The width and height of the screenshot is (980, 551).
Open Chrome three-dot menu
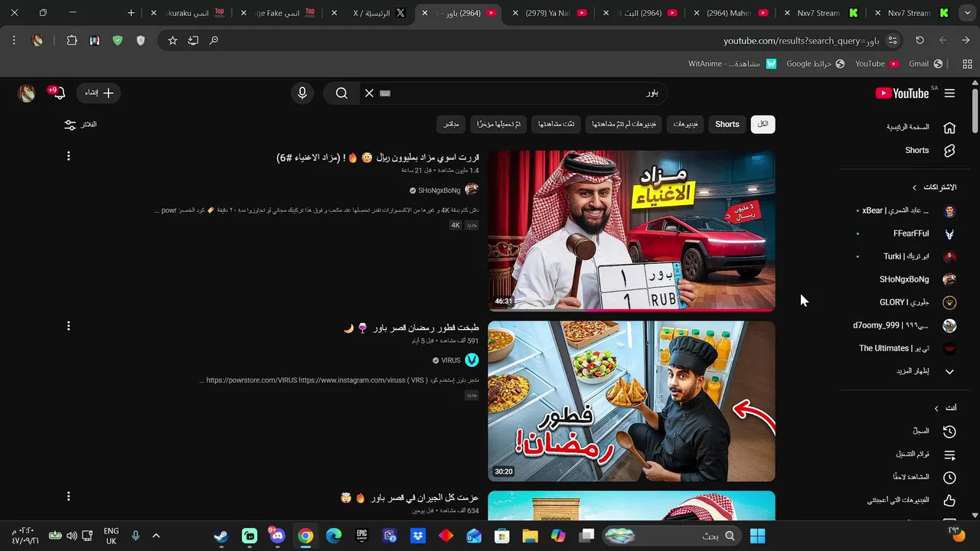tap(14, 41)
